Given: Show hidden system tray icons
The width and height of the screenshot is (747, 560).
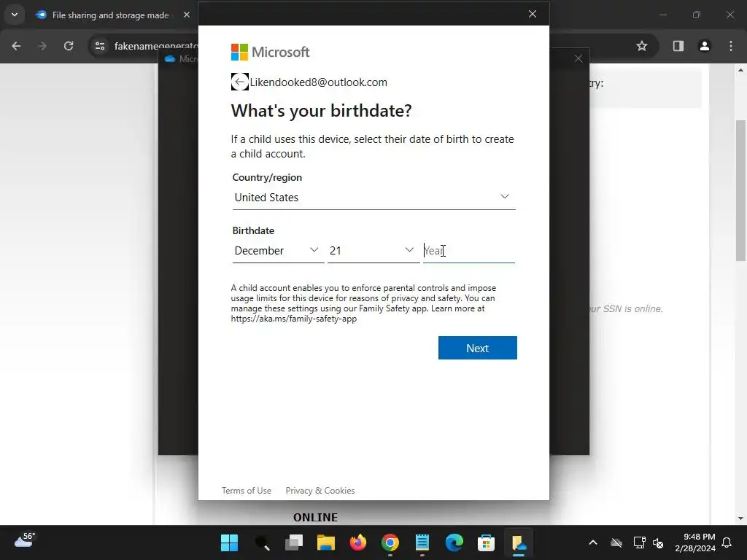Looking at the screenshot, I should (593, 542).
